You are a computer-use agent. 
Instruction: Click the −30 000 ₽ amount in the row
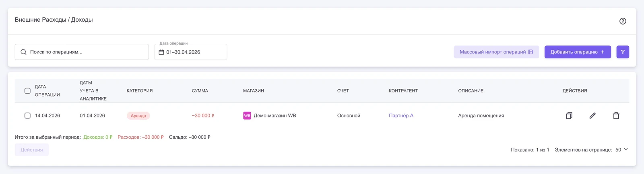(203, 116)
